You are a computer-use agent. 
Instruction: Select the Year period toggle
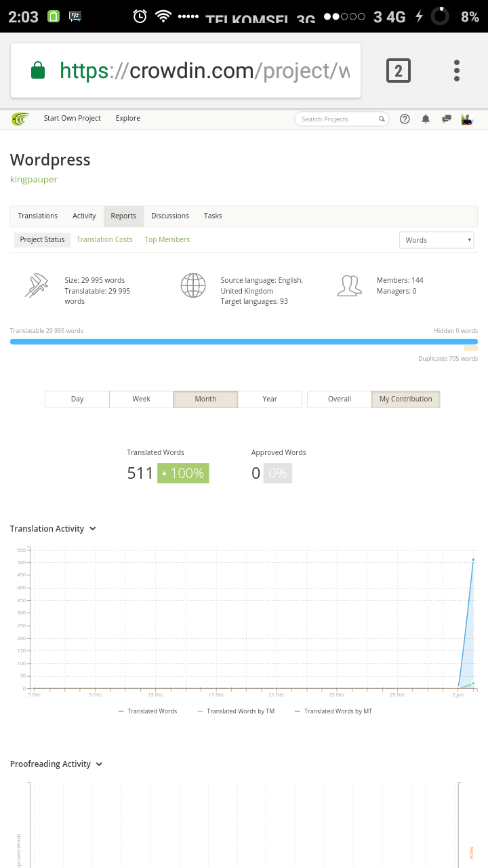pyautogui.click(x=270, y=399)
